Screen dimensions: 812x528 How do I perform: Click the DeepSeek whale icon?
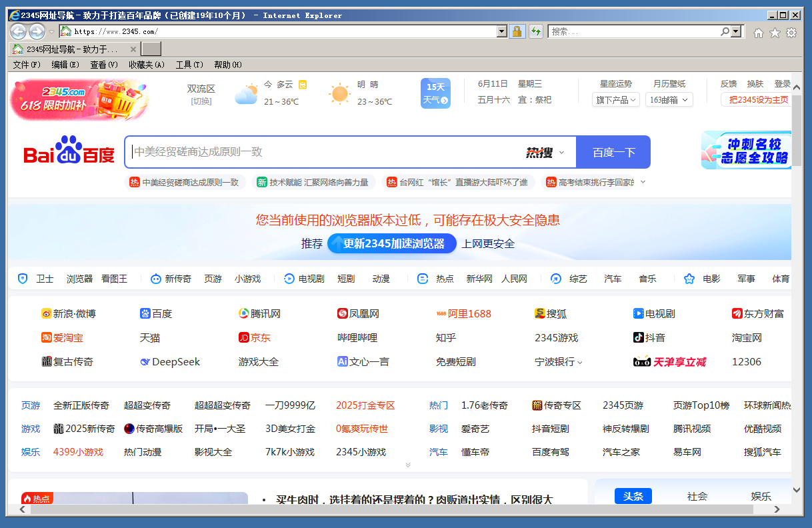point(145,362)
